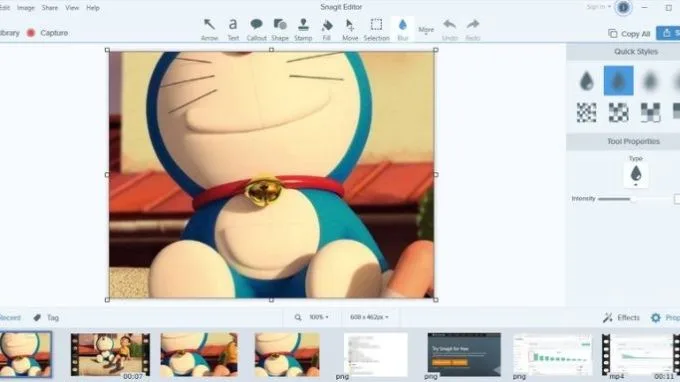Select the Blur tool
Screen dimensions: 680x382
tap(402, 29)
